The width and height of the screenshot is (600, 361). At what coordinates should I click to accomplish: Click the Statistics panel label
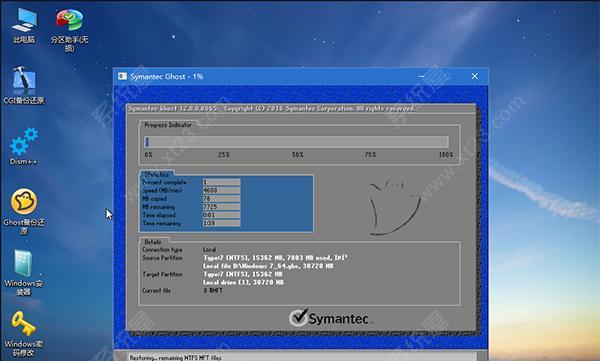(157, 175)
